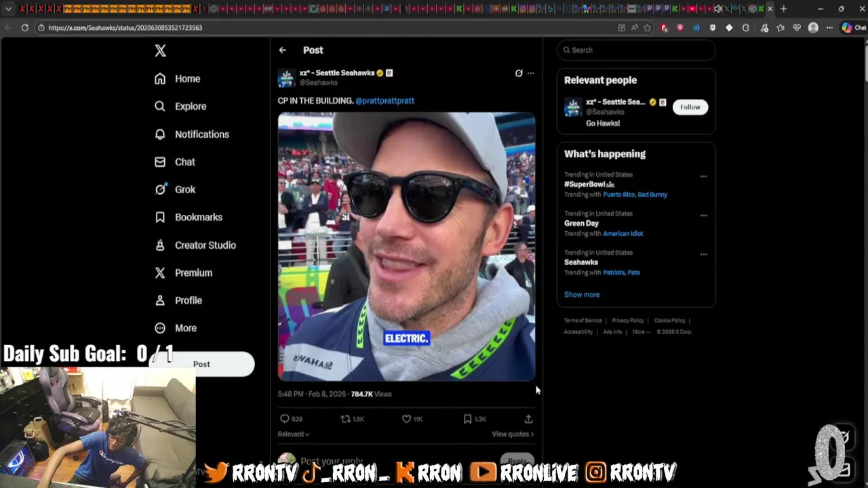Close the active browser tab
Screen dimensions: 868x488
coord(770,9)
